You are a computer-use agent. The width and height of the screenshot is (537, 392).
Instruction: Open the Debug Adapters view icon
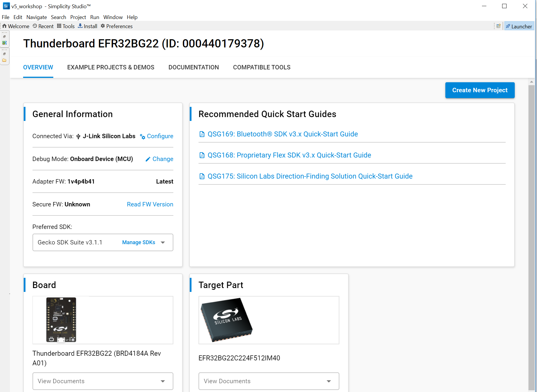4,43
